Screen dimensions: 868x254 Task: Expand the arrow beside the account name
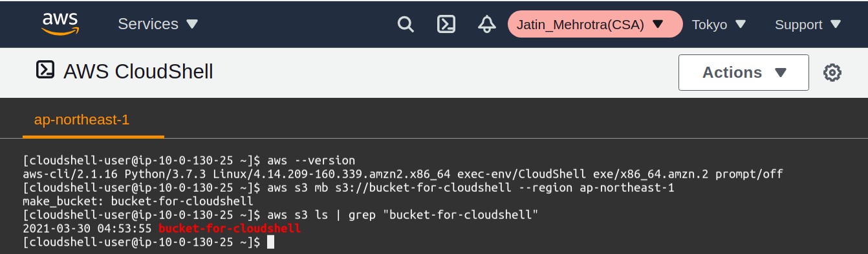(x=658, y=25)
